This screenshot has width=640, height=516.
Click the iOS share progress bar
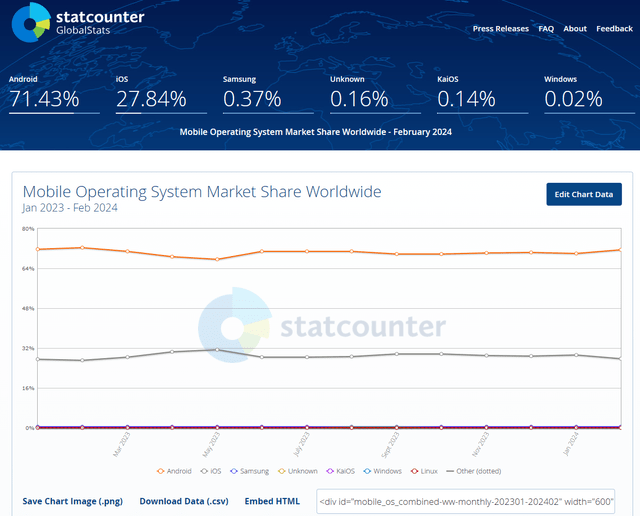point(161,113)
